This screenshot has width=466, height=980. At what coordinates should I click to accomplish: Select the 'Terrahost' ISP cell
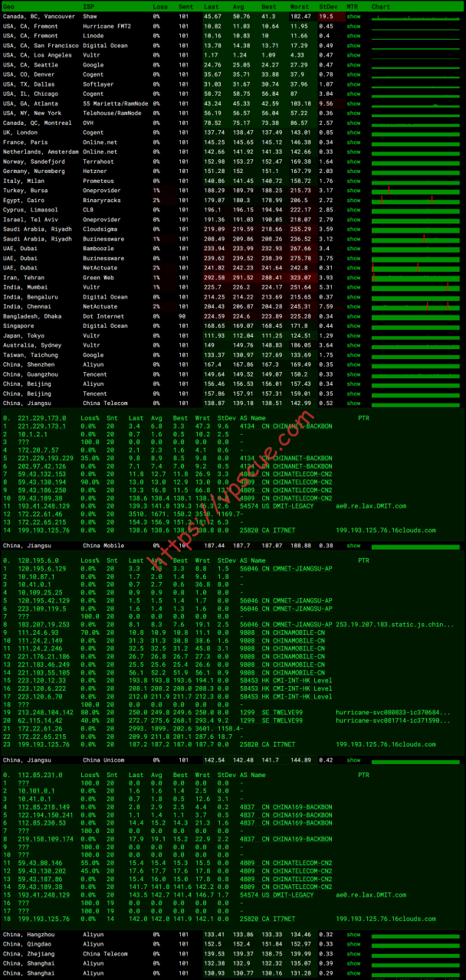click(98, 162)
